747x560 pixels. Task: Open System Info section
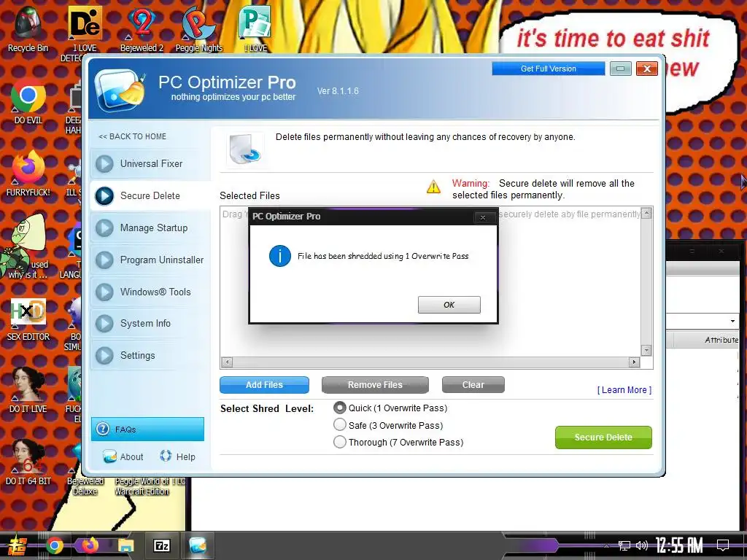click(x=150, y=323)
